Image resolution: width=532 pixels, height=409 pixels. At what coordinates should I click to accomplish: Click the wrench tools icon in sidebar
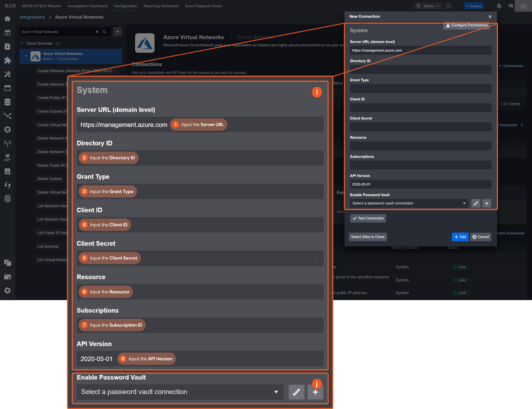point(8,74)
